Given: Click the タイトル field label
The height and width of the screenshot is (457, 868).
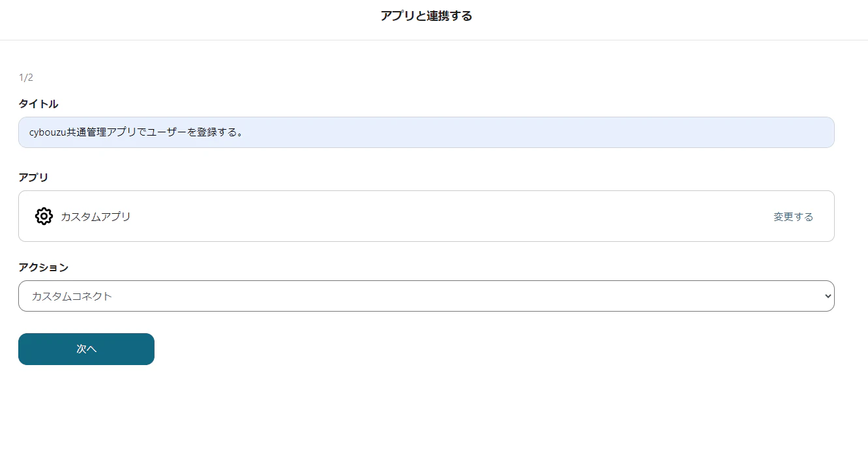Looking at the screenshot, I should coord(38,104).
